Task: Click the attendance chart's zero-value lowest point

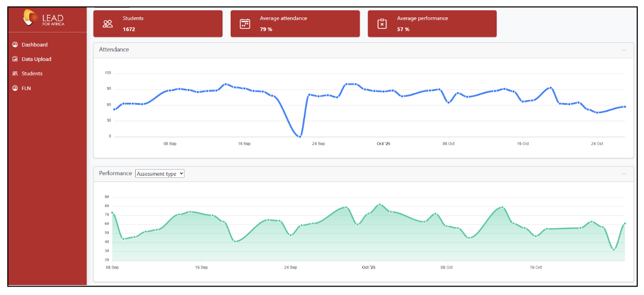Action: [x=300, y=137]
